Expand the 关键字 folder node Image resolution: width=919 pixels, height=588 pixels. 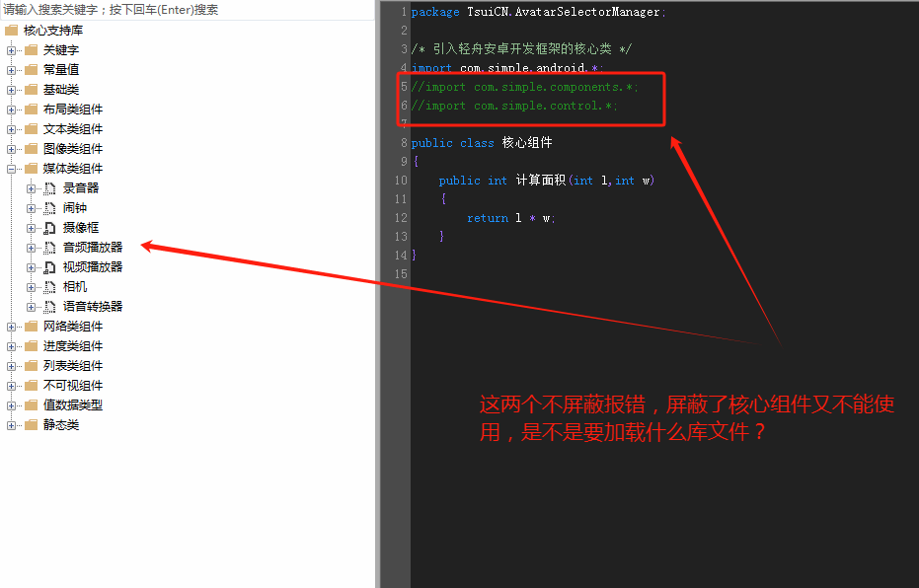coord(11,51)
